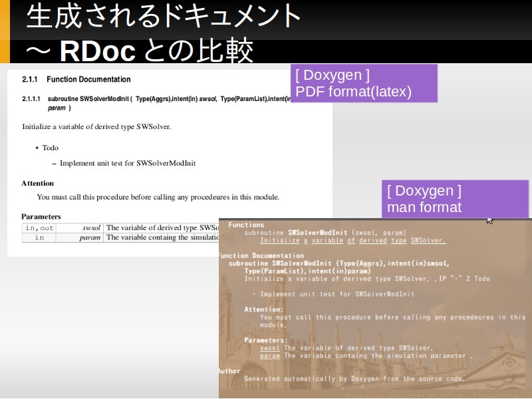The height and width of the screenshot is (399, 532).
Task: Click the underlined swsol parameter in terminal
Action: tap(269, 348)
